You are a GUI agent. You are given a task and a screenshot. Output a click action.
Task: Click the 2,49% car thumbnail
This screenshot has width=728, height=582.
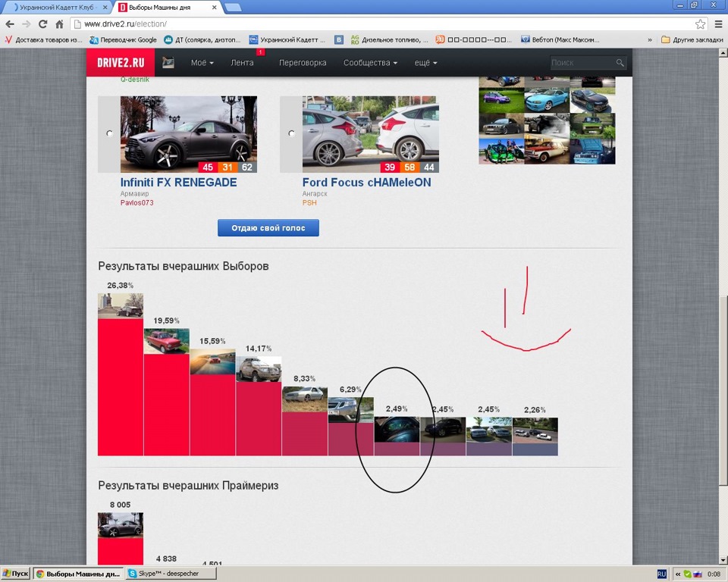tap(397, 430)
